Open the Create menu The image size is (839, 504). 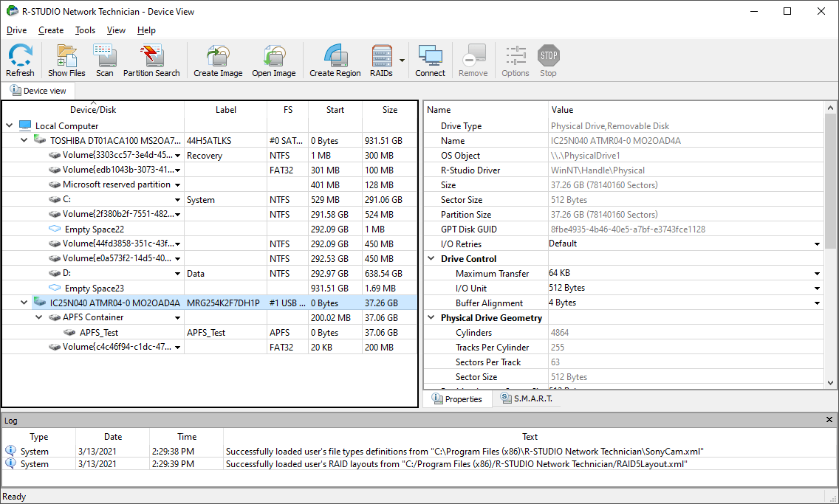click(51, 30)
